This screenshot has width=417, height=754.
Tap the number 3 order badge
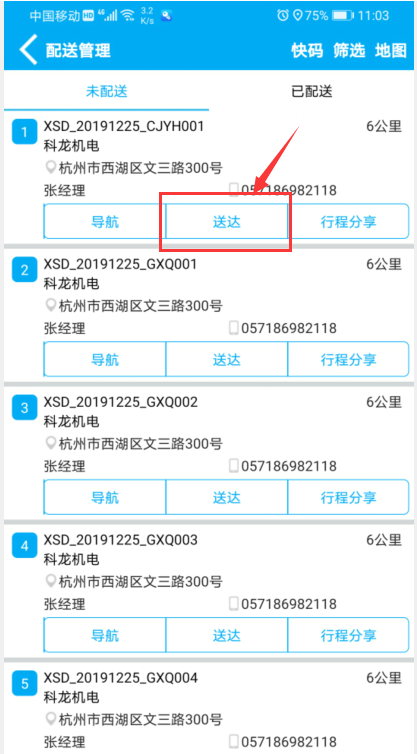[x=24, y=408]
